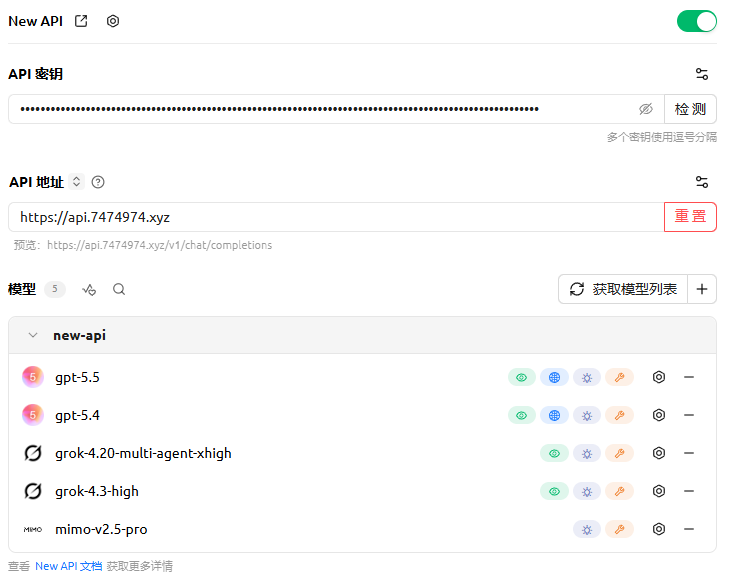Screen dimensions: 729x582
Task: Remove the gpt-5.5 model
Action: click(689, 377)
